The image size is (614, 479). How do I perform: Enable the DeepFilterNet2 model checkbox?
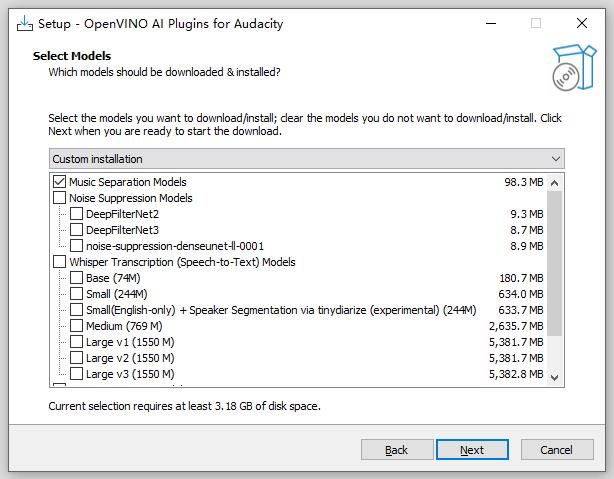point(76,214)
